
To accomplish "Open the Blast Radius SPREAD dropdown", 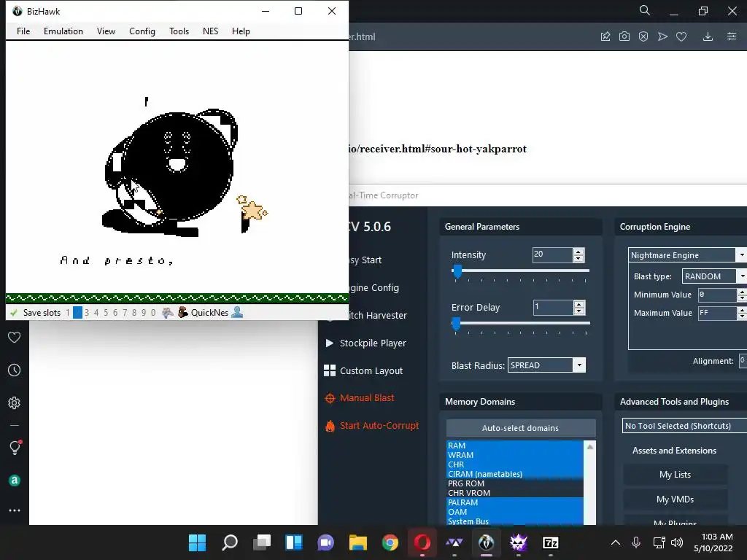I will (x=546, y=365).
